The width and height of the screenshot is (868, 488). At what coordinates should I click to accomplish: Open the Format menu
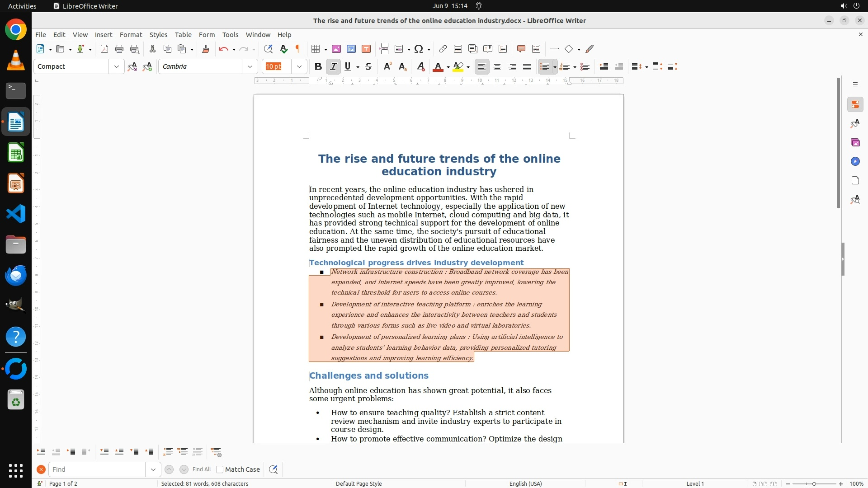pos(131,34)
